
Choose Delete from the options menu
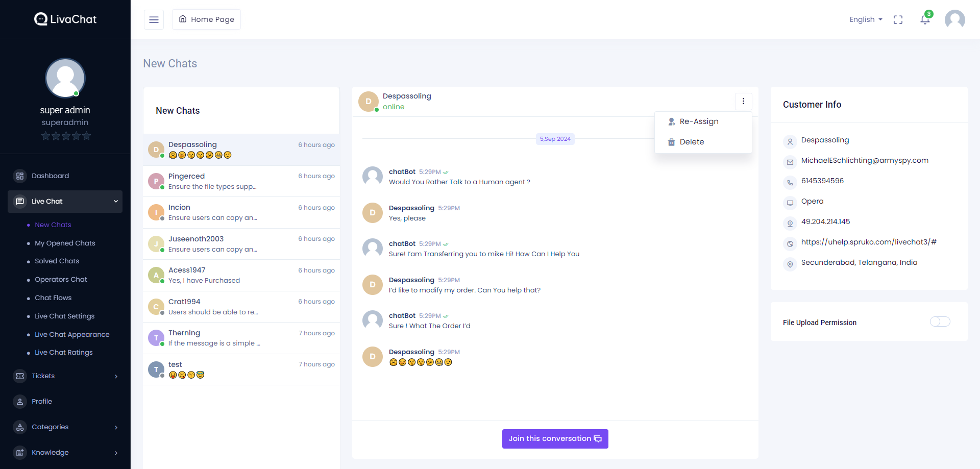[x=692, y=142]
